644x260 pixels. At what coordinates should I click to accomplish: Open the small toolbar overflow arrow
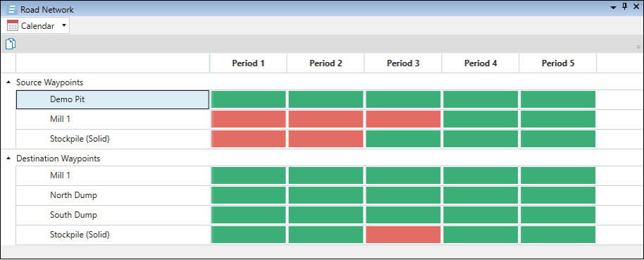(638, 47)
